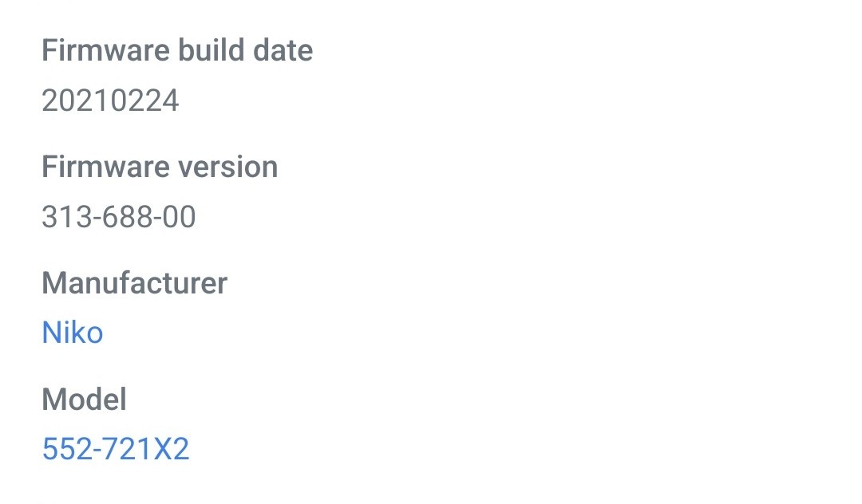Click the Firmware version heading

(x=160, y=167)
